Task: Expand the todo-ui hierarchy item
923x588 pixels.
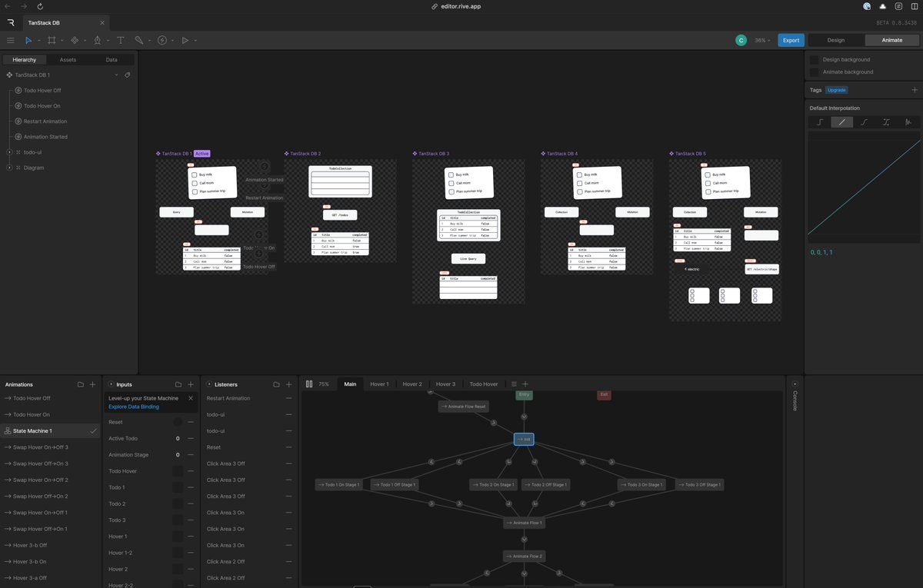Action: pyautogui.click(x=10, y=152)
